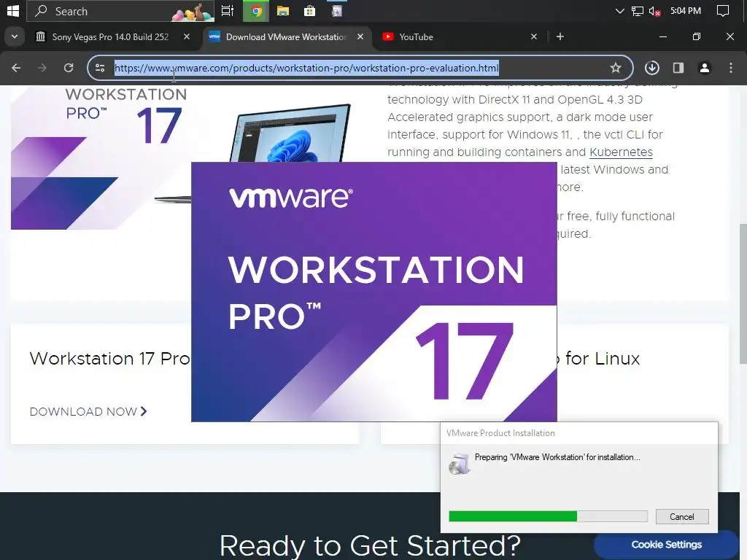747x560 pixels.
Task: Bookmark this page with the star
Action: click(x=616, y=68)
